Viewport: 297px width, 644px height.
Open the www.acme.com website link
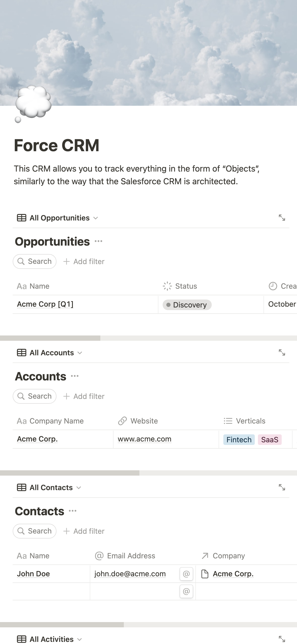(144, 439)
